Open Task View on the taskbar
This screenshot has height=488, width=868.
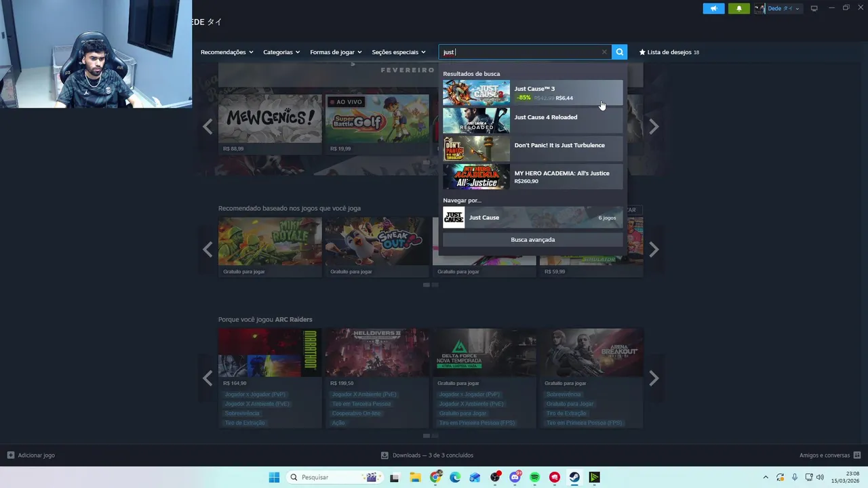tap(395, 477)
